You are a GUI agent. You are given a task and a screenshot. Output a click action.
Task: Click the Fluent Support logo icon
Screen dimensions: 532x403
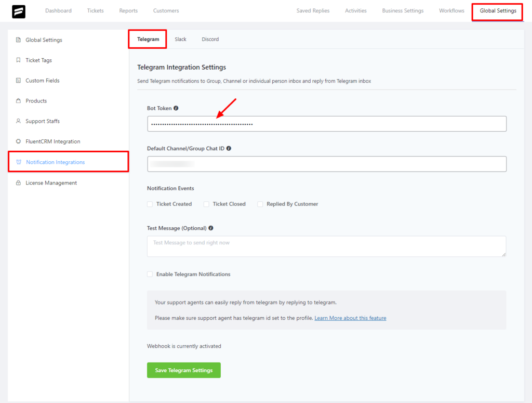pyautogui.click(x=19, y=11)
